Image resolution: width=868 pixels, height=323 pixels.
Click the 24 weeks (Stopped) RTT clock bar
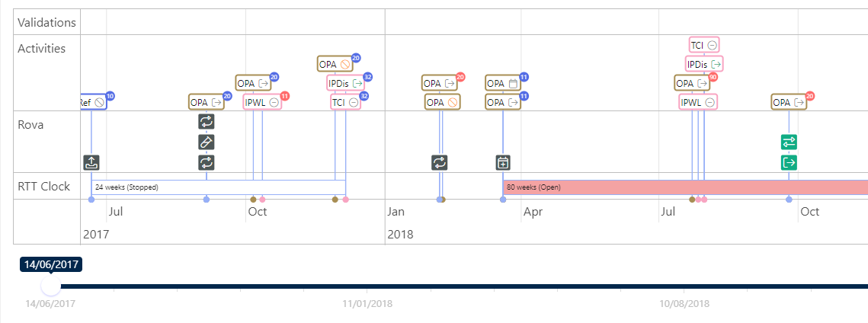coord(217,187)
